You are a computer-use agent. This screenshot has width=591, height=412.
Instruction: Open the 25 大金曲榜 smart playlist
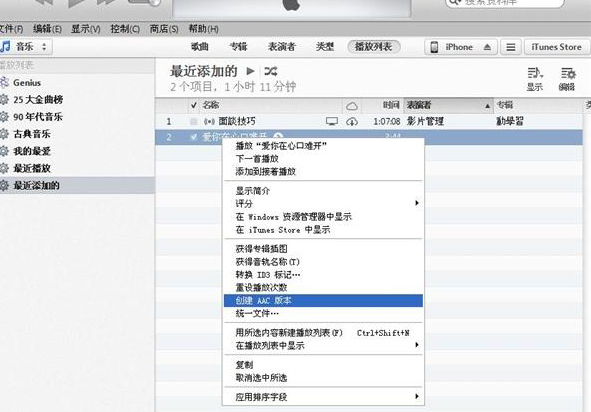tap(38, 100)
